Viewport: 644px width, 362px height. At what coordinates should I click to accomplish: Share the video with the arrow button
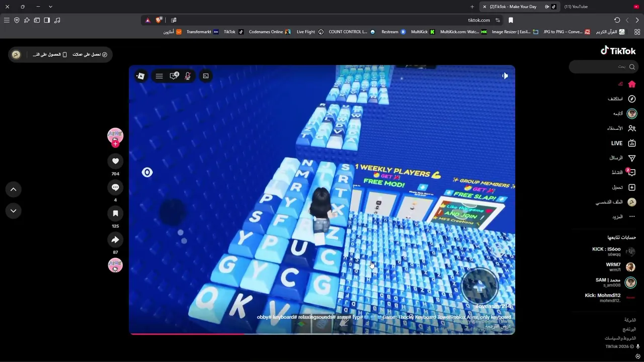tap(115, 240)
